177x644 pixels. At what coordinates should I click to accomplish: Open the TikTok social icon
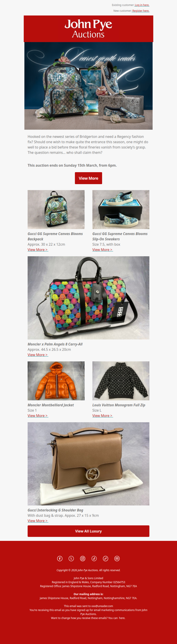pyautogui.click(x=94, y=559)
